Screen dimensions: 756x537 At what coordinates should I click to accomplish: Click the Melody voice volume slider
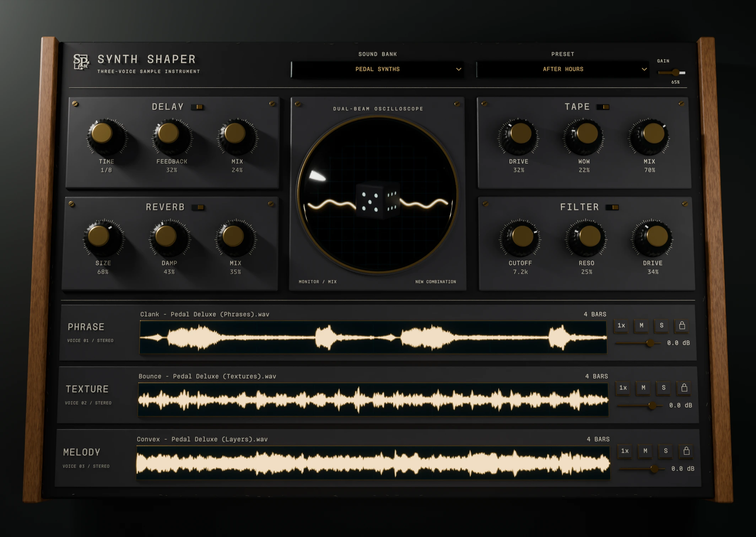click(642, 469)
